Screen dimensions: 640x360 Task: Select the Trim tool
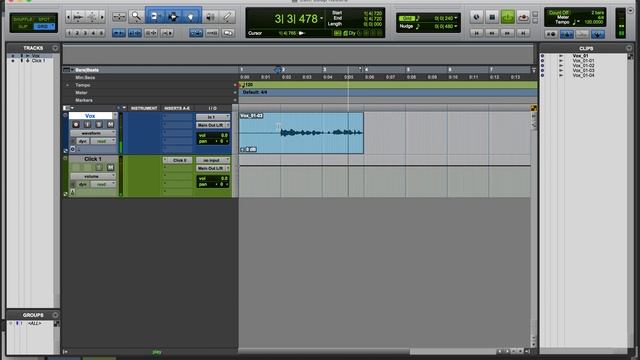pyautogui.click(x=155, y=17)
